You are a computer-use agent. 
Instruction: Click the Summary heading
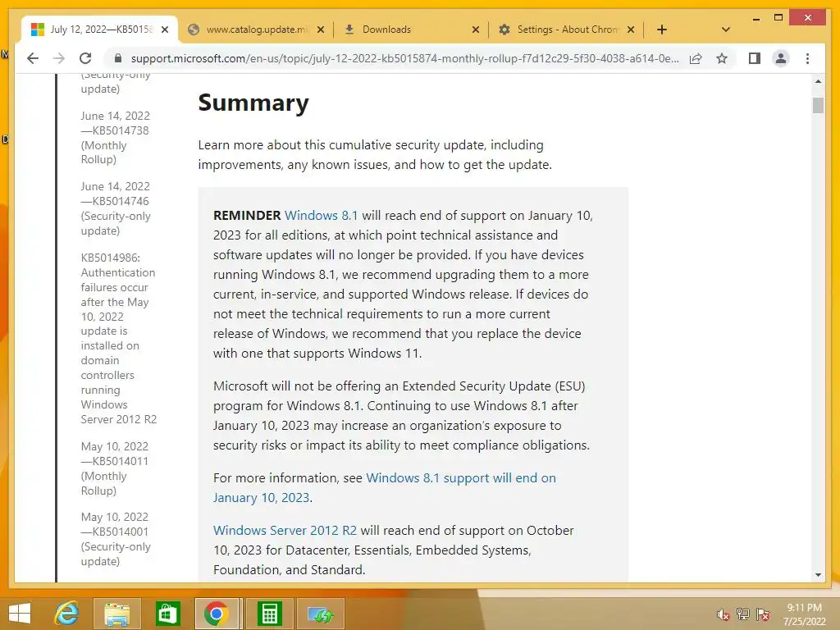point(253,103)
